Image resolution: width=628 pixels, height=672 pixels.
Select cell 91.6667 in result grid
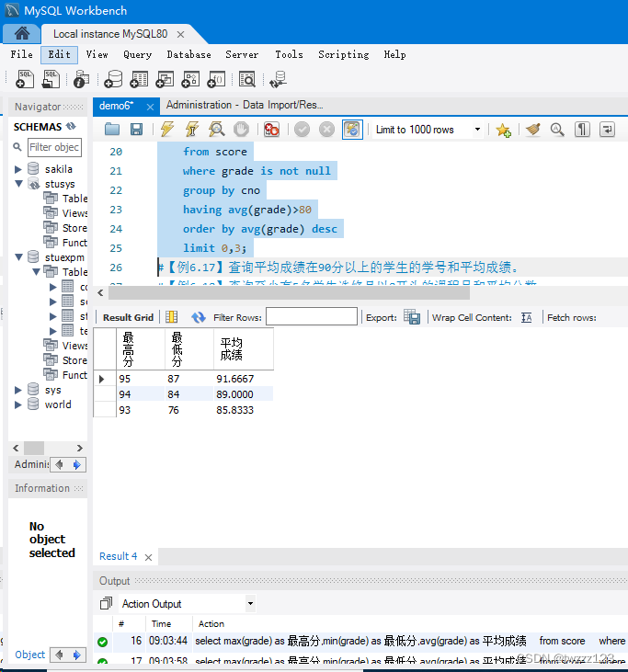click(244, 379)
